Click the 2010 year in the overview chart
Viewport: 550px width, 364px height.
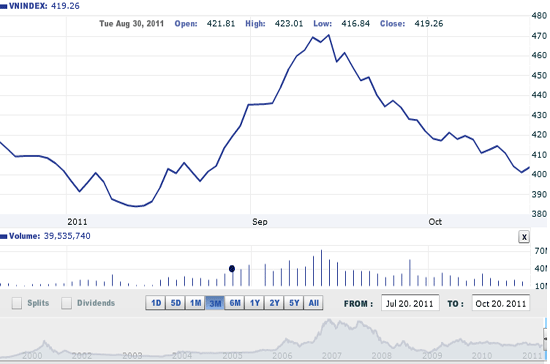(x=482, y=356)
